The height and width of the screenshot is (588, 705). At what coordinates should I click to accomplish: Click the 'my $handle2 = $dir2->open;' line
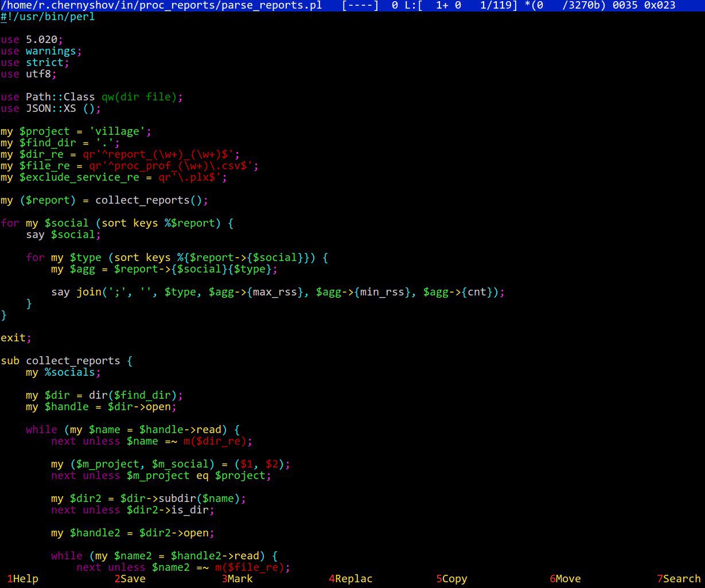133,533
